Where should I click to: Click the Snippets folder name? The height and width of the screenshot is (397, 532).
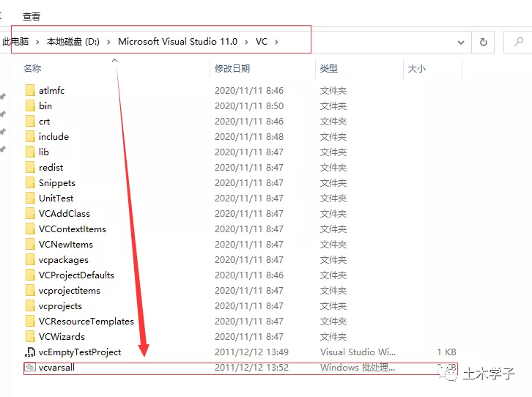pos(57,183)
